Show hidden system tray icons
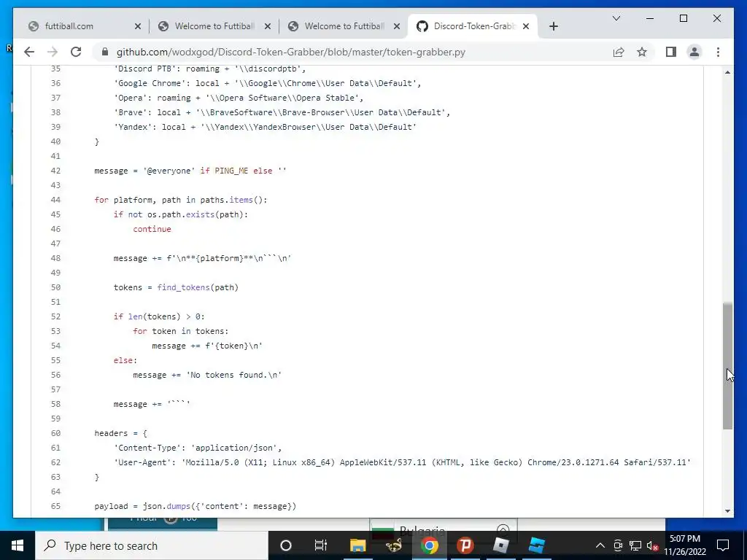The image size is (747, 560). [x=600, y=545]
